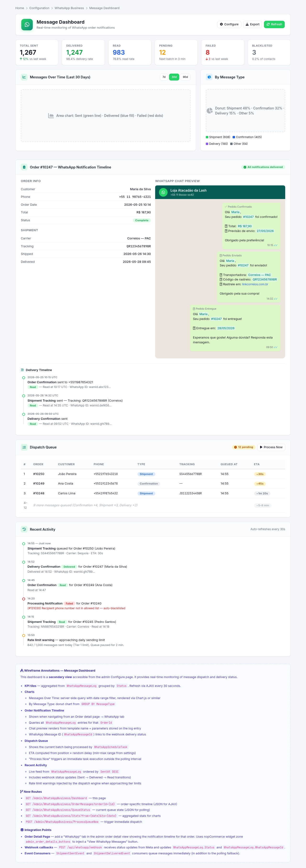Click the 12 pending badge
Viewport: 306px width, 868px height.
pyautogui.click(x=244, y=447)
